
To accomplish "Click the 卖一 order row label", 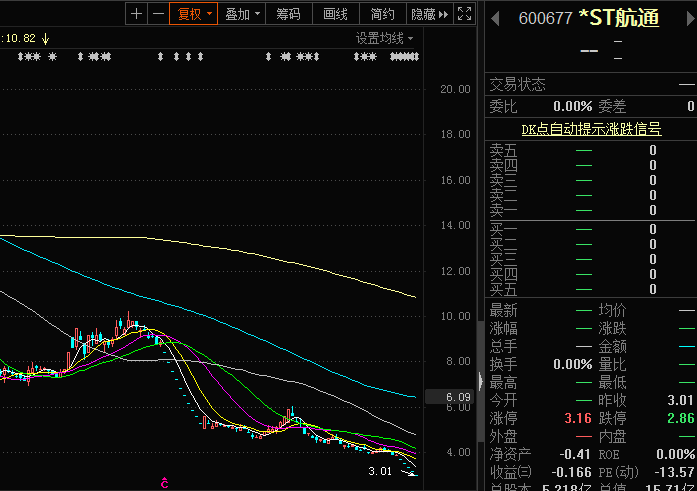I will pos(504,210).
